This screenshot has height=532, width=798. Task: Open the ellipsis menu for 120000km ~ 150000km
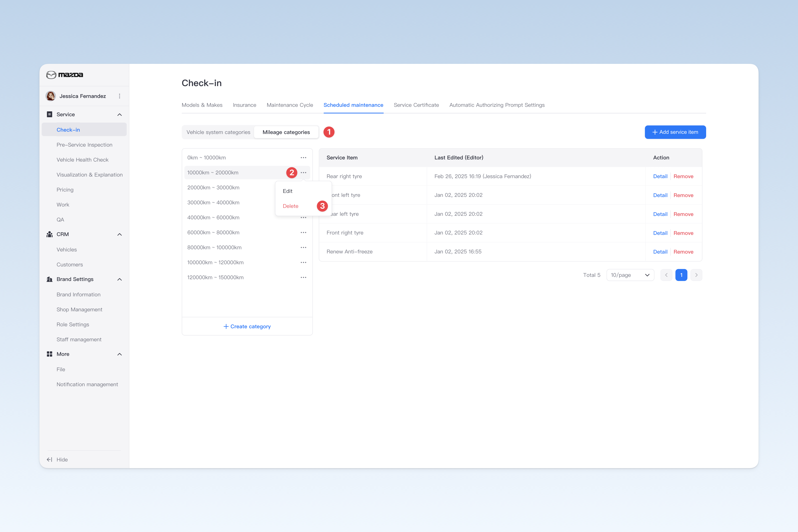coord(303,277)
